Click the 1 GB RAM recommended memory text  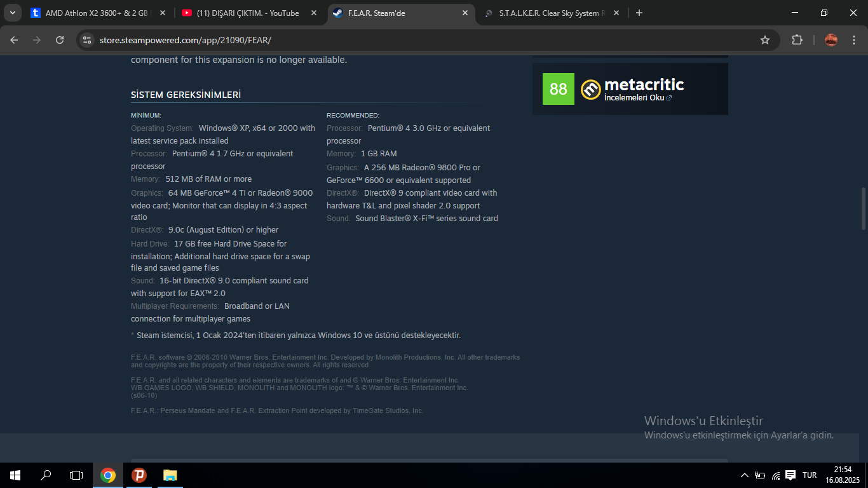(379, 154)
